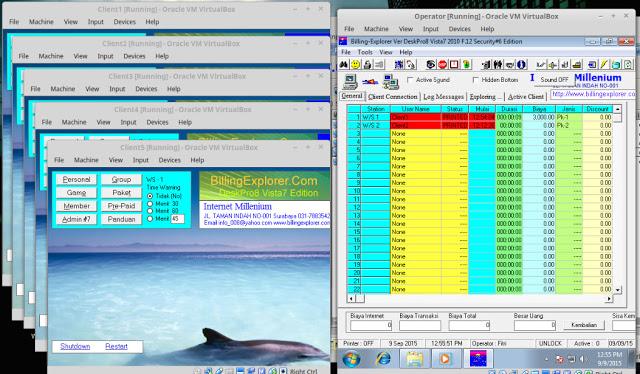The image size is (640, 374).
Task: Show hidden tray icons arrow
Action: tap(546, 359)
